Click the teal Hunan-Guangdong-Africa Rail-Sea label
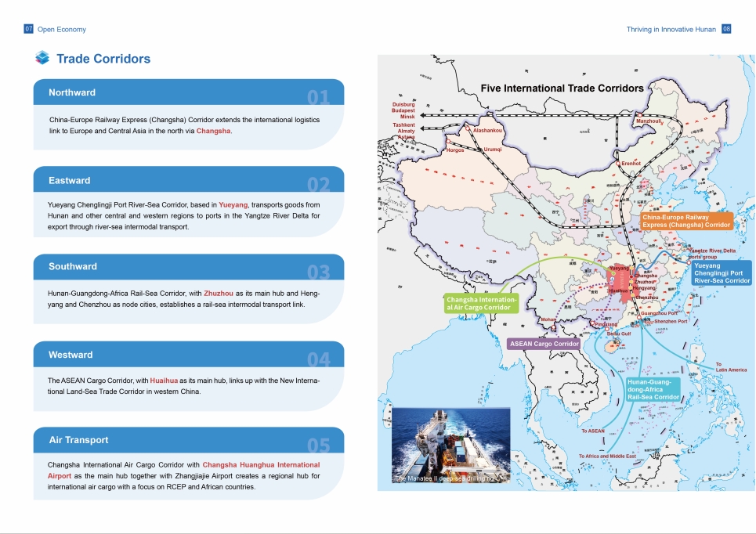The image size is (756, 534). point(653,389)
